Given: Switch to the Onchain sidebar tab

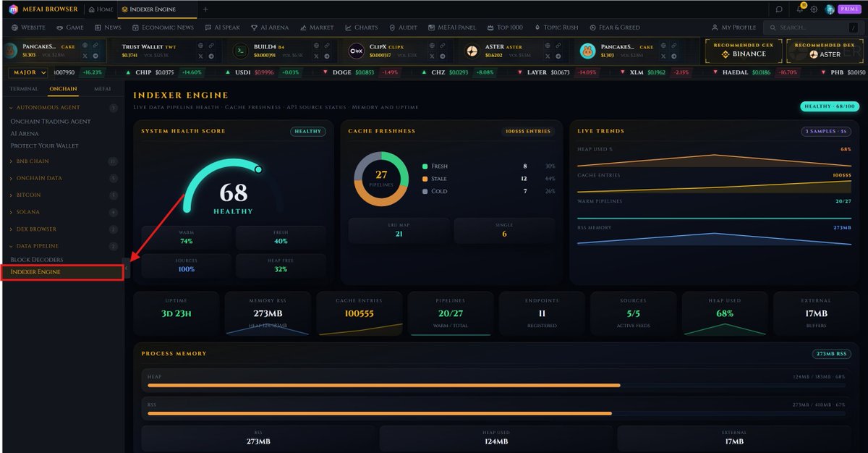Looking at the screenshot, I should click(x=64, y=89).
